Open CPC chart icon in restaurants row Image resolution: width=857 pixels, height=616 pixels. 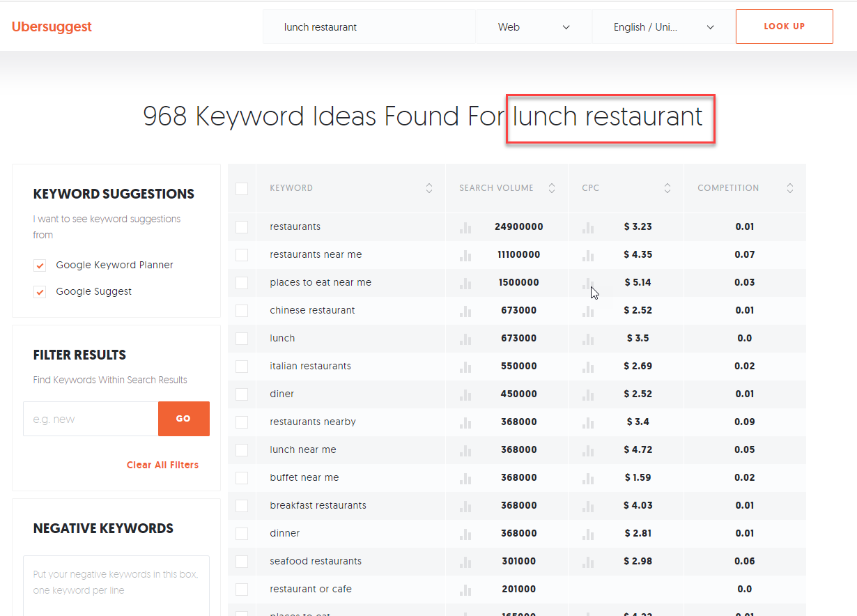pos(588,227)
